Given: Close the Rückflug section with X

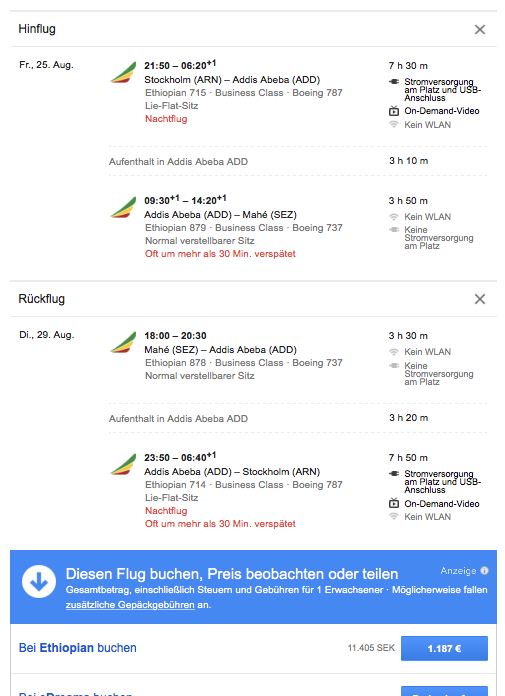Looking at the screenshot, I should click(480, 299).
